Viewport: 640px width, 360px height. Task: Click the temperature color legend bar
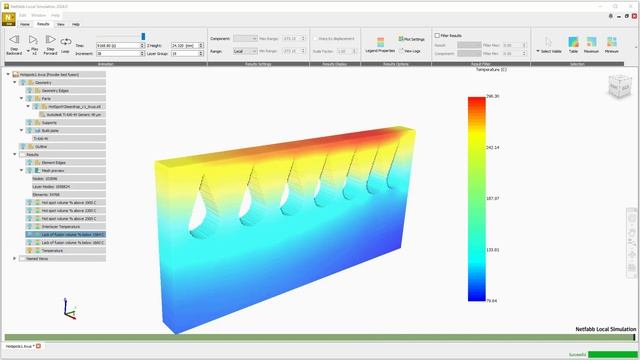tap(477, 199)
